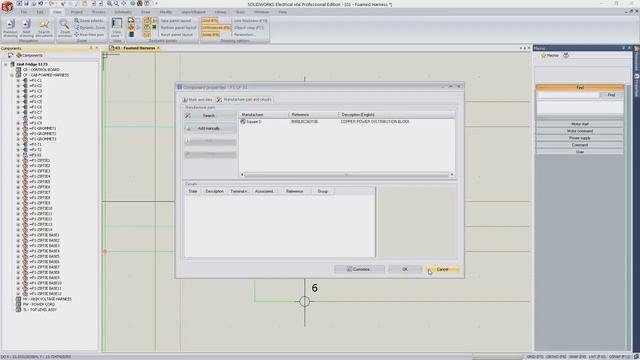Click icon of TL - TOP LEVEL ASSY
The image size is (640, 360).
pos(18,310)
